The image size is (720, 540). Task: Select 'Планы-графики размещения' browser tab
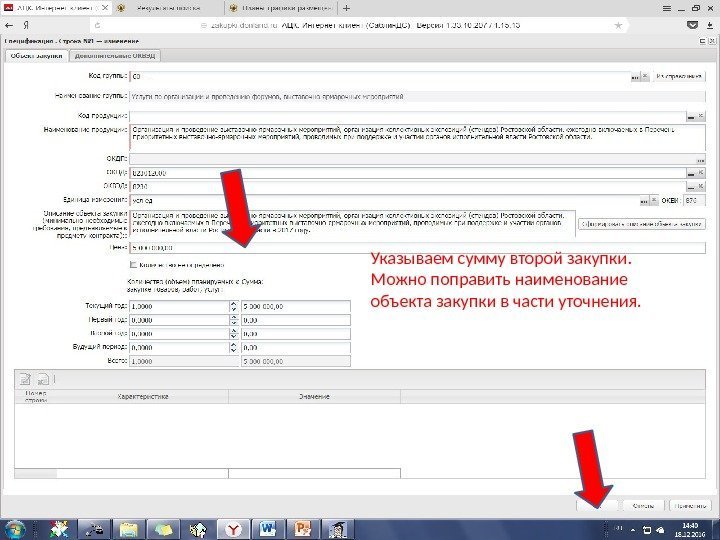click(x=281, y=8)
